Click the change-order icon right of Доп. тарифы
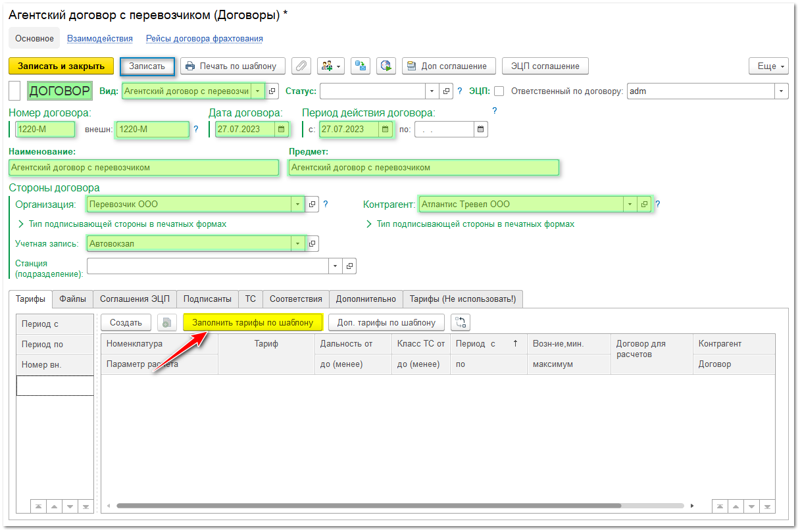The image size is (800, 532). (x=461, y=323)
